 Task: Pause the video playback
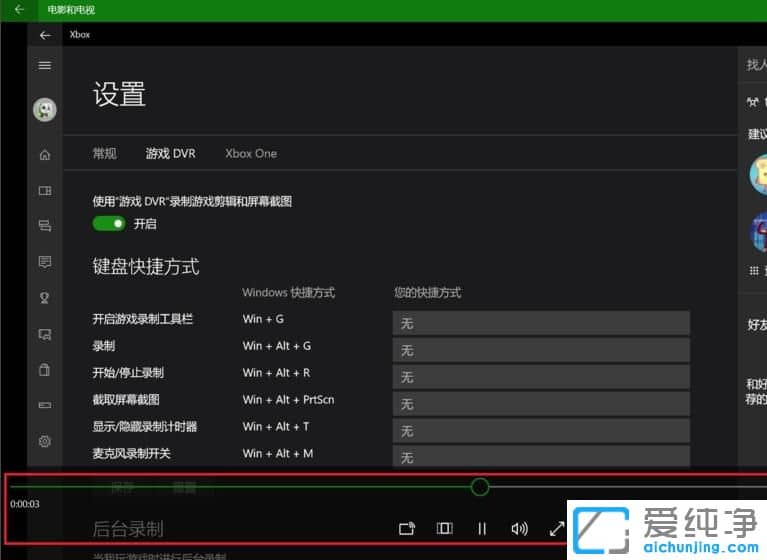[482, 529]
